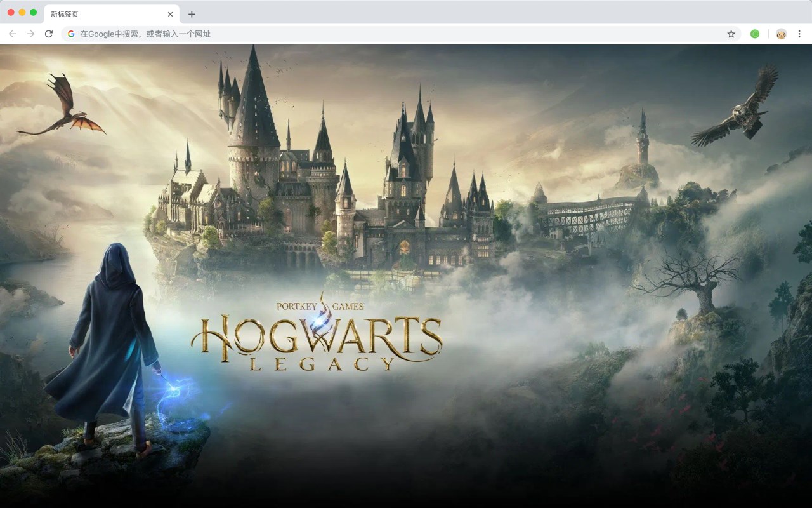Click the Google logo in address bar
This screenshot has width=812, height=508.
pyautogui.click(x=71, y=34)
